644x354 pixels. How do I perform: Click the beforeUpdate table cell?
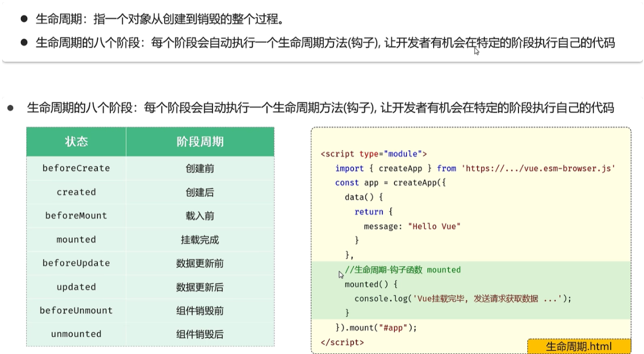76,263
